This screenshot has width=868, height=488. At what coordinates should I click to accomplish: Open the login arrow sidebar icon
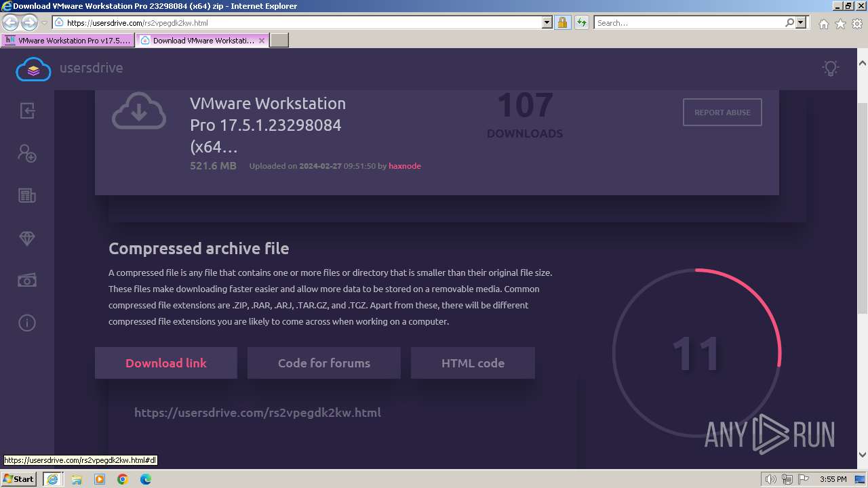pyautogui.click(x=27, y=110)
